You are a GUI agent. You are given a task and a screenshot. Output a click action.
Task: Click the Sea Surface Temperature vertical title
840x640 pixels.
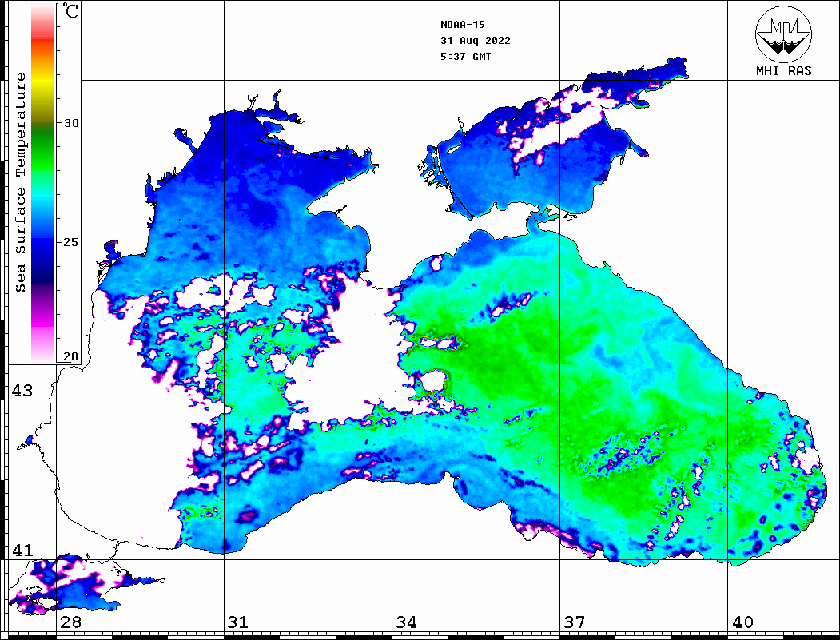coord(20,182)
